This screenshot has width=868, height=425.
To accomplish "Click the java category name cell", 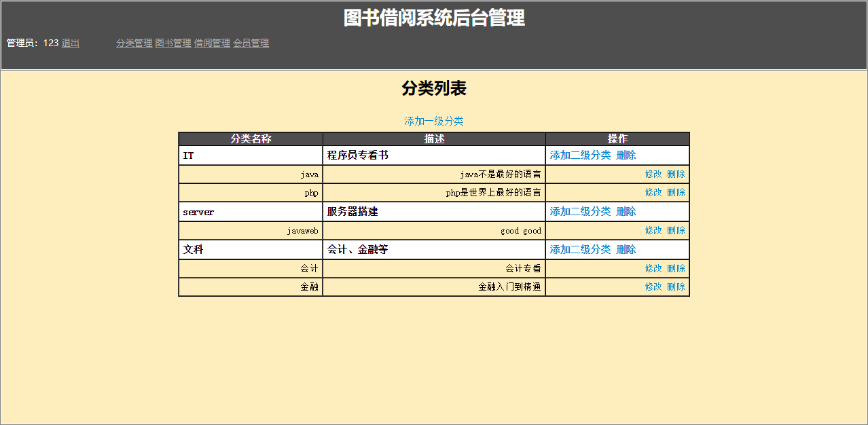I will [251, 174].
